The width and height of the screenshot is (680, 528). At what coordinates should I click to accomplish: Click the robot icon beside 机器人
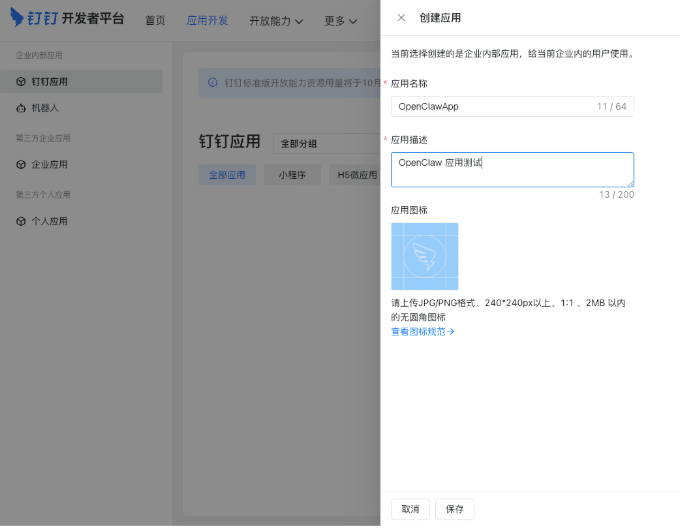(21, 108)
